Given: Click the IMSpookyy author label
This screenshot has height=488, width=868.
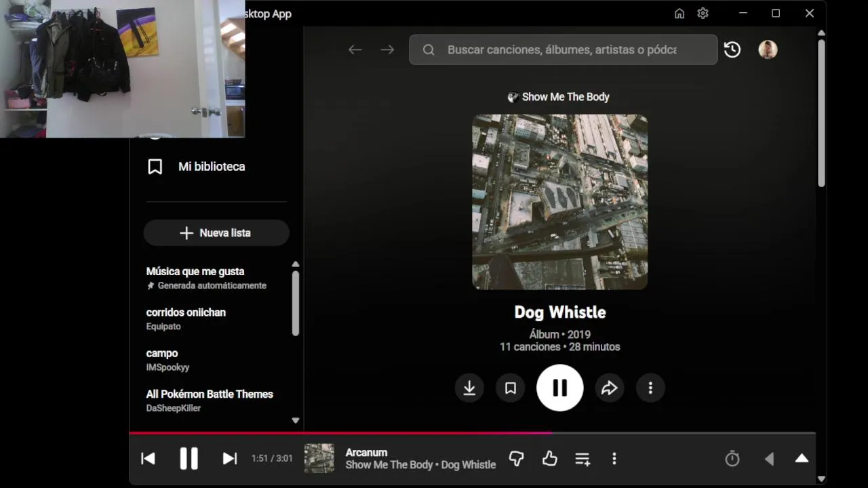Looking at the screenshot, I should tap(167, 367).
